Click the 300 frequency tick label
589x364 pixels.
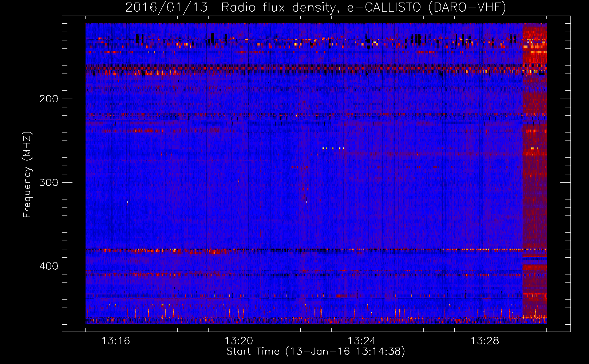point(49,182)
